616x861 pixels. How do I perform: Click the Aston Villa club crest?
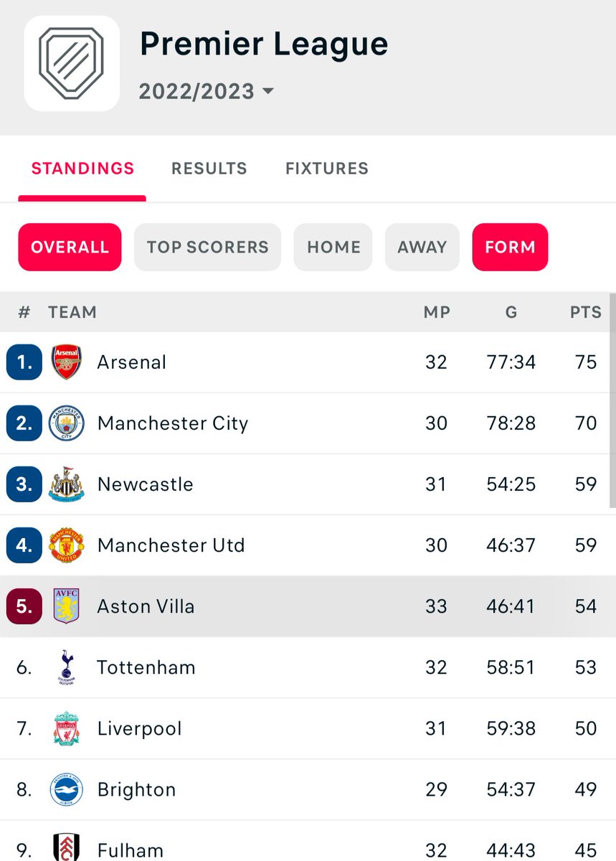67,606
